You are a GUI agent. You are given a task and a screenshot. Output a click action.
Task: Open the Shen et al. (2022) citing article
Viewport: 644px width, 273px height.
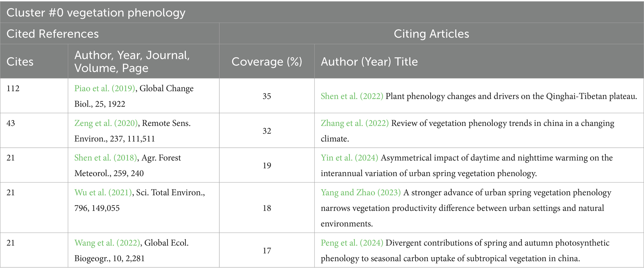352,96
